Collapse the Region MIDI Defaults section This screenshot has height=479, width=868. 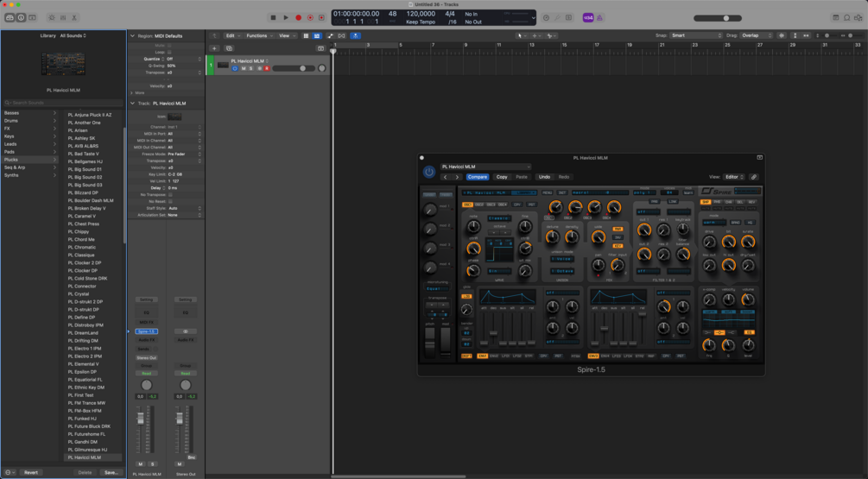coord(132,36)
